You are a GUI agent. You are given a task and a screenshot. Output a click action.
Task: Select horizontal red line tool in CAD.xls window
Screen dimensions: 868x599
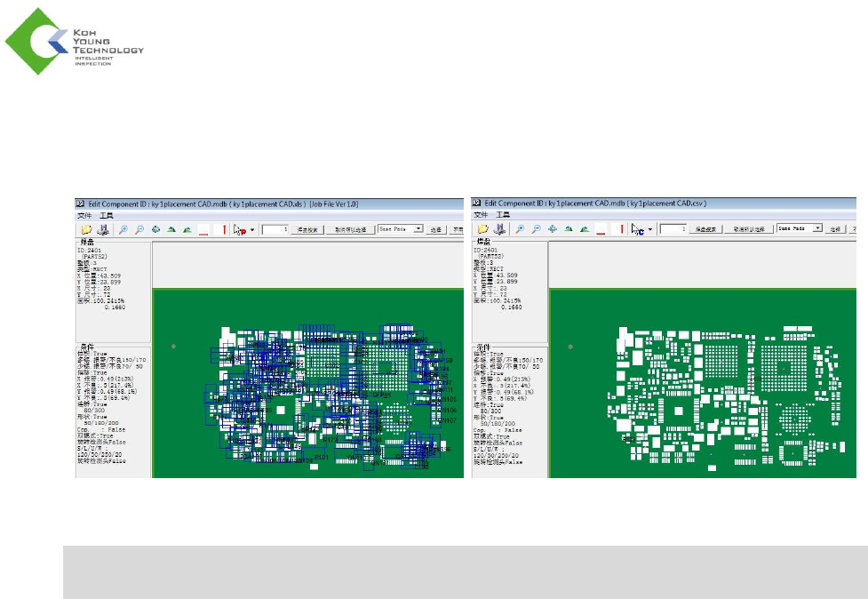(x=203, y=229)
